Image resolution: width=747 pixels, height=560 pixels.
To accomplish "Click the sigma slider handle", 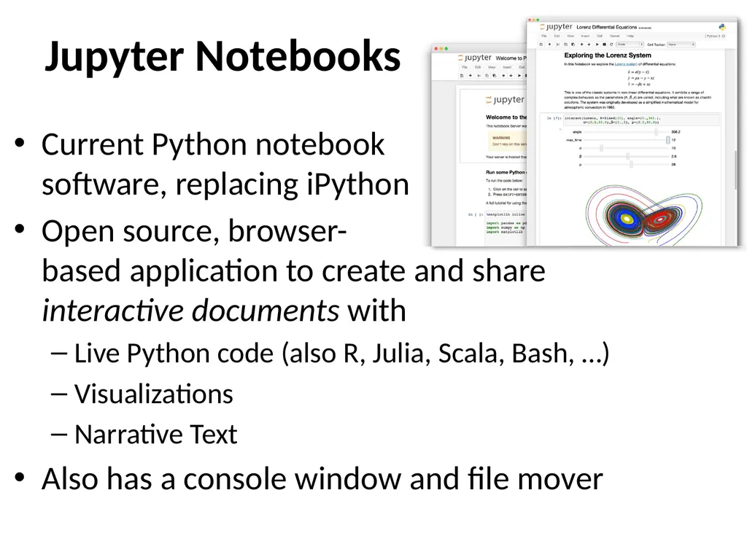I will pyautogui.click(x=602, y=148).
